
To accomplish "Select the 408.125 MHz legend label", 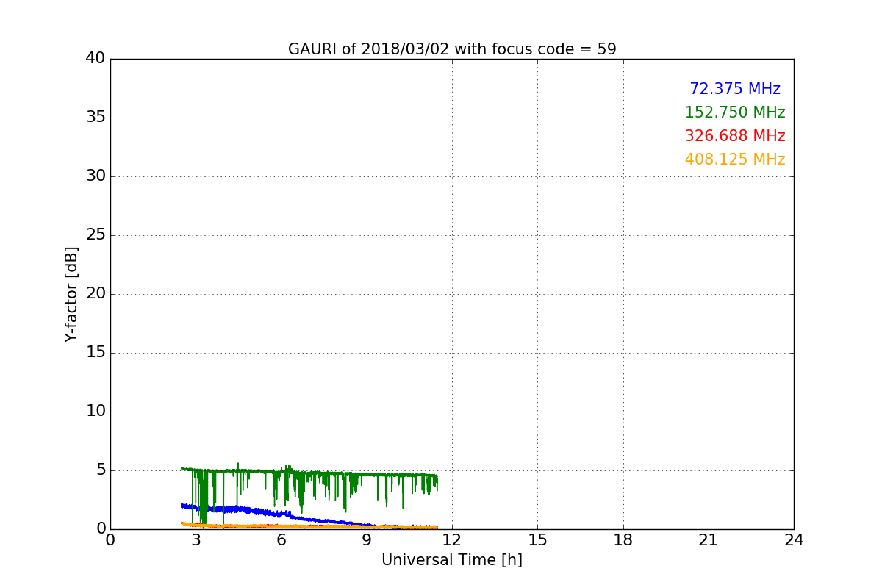I will (x=735, y=159).
